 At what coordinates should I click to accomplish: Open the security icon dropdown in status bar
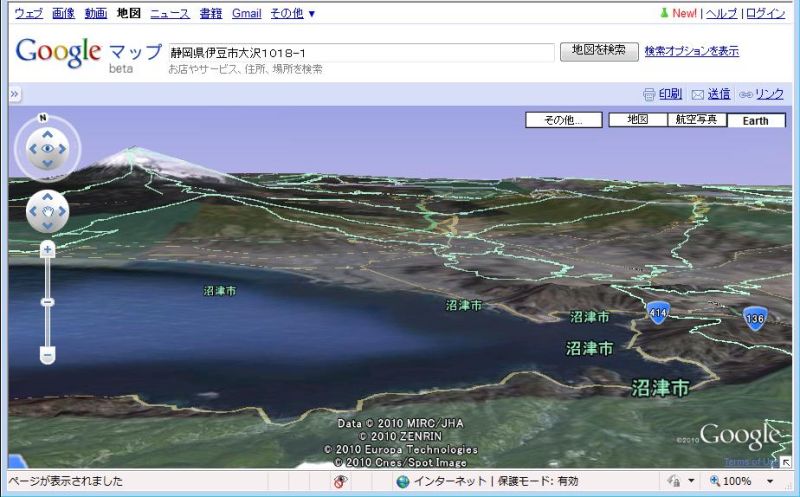tap(691, 481)
